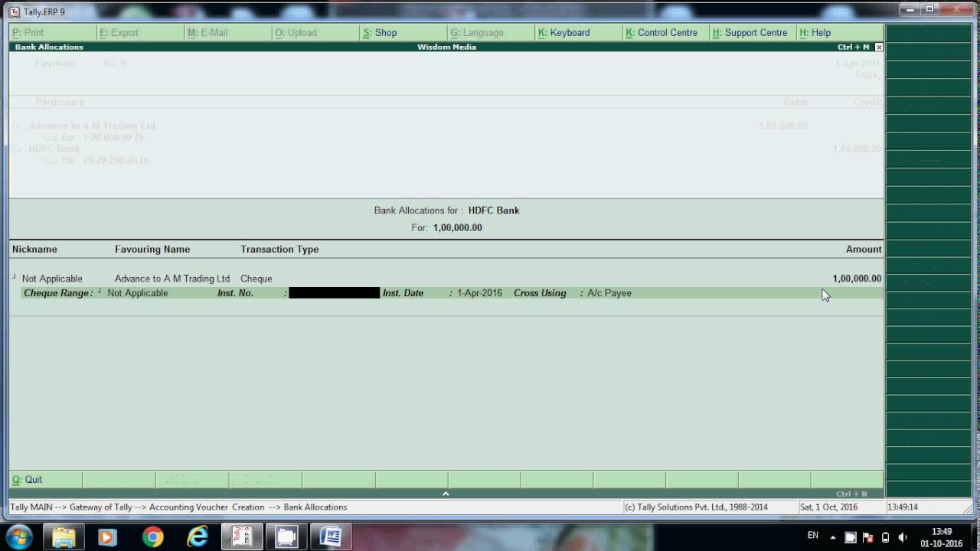Open Google Chrome from taskbar
The image size is (980, 551).
(152, 537)
